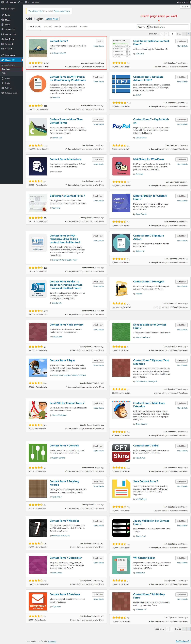Select Add New in Plugins submenu
This screenshot has height=644, width=191.
[x=11, y=69]
